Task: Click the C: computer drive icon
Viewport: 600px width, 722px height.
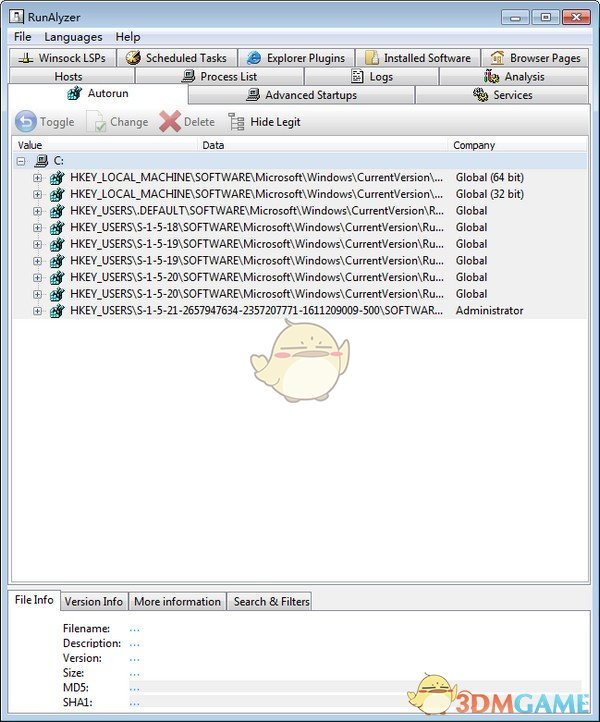Action: pos(41,161)
